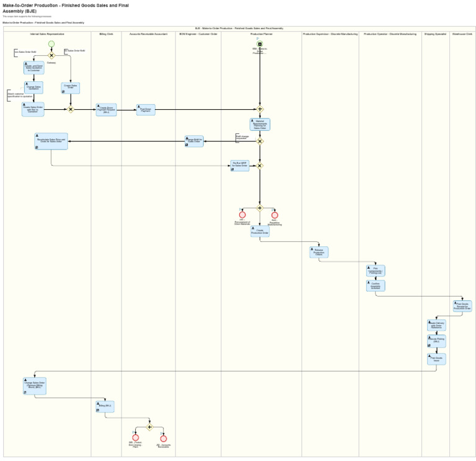Click the Accounts Receivable Accountant lane header
The image size is (476, 461).
coord(149,34)
